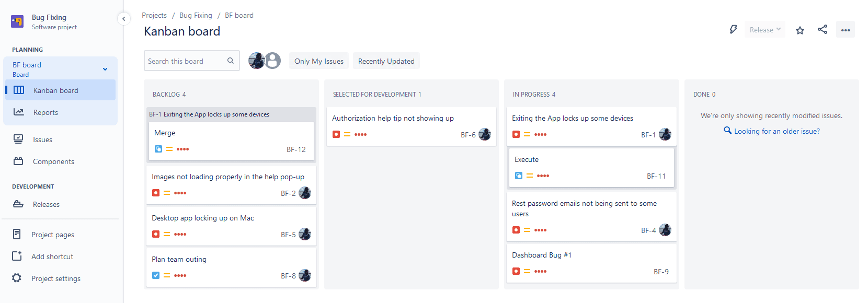This screenshot has width=868, height=303.
Task: Open the Dashboard Bug #1 card
Action: 591,263
